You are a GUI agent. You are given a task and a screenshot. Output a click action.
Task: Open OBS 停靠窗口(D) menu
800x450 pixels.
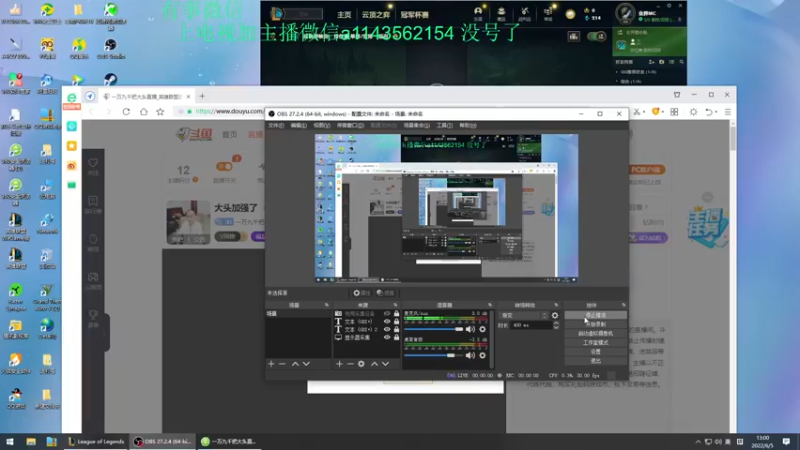(x=350, y=126)
